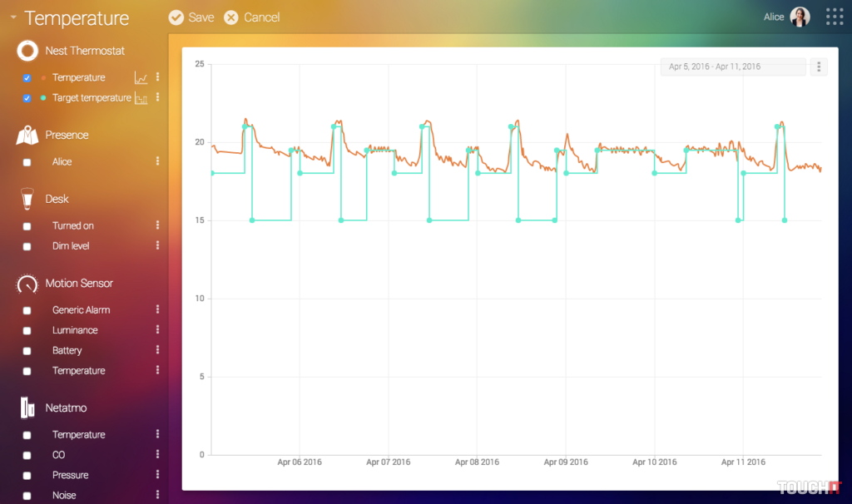The height and width of the screenshot is (504, 852).
Task: Click the Presence map icon
Action: tap(27, 135)
